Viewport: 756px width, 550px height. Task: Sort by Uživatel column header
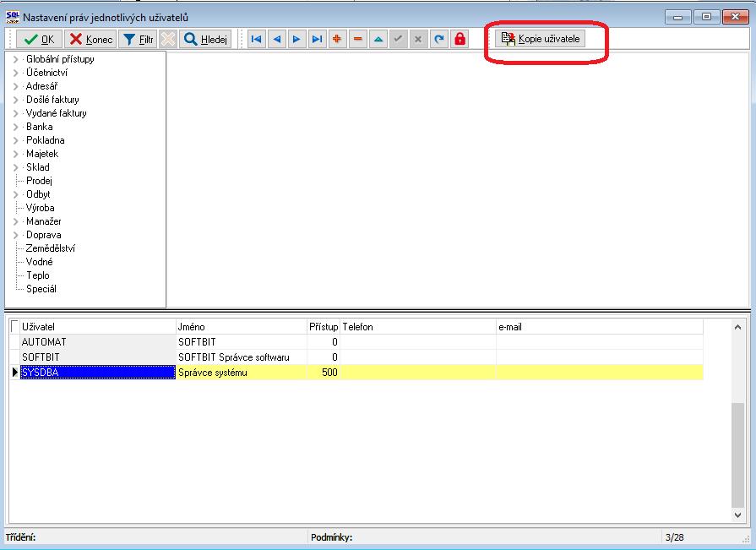98,327
